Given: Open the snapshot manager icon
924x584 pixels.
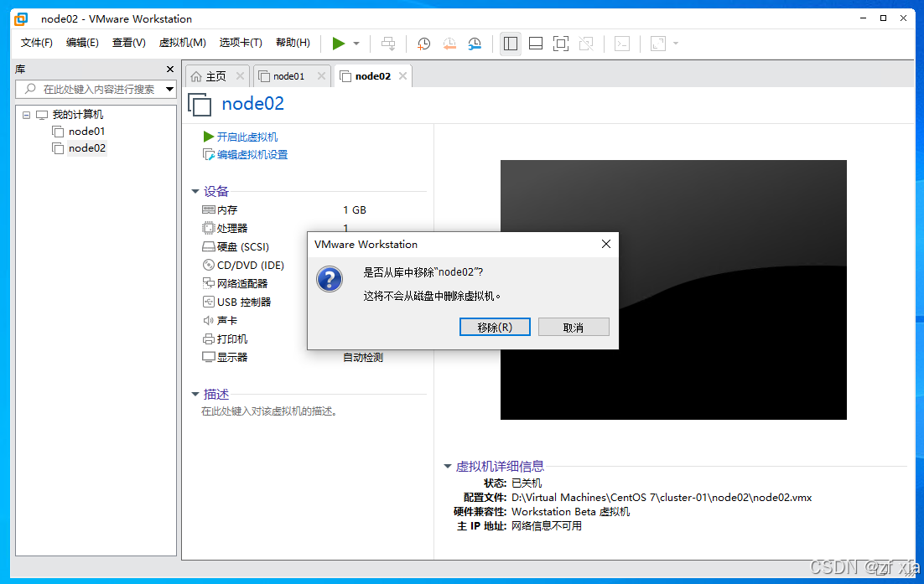Looking at the screenshot, I should point(475,44).
